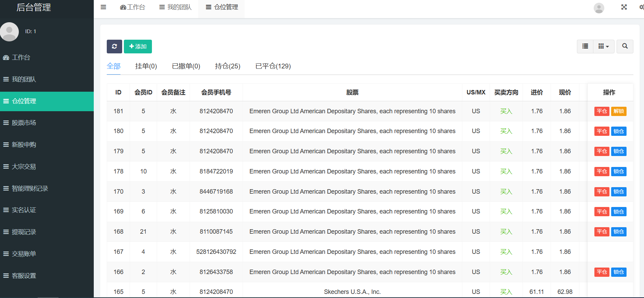Click 解锁 button for row 181

(x=619, y=111)
